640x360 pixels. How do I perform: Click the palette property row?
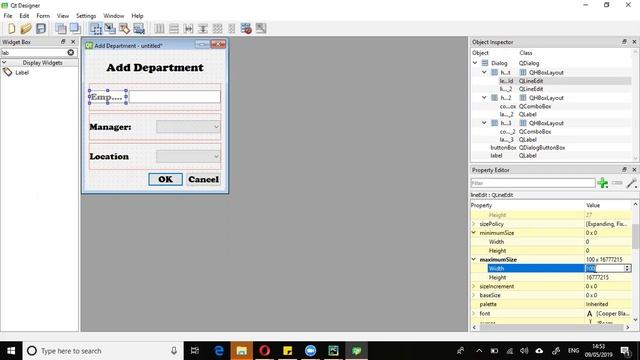[551, 304]
